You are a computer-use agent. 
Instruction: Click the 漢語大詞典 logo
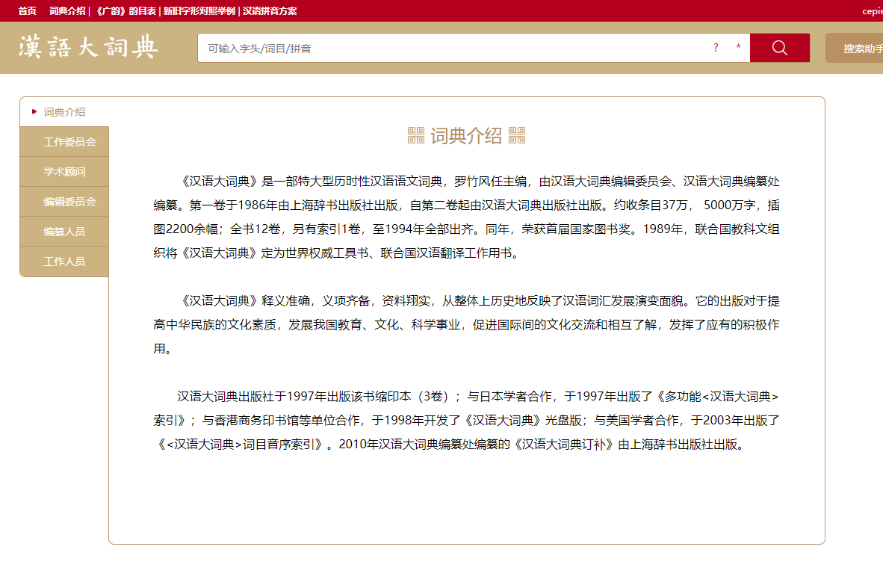point(88,47)
